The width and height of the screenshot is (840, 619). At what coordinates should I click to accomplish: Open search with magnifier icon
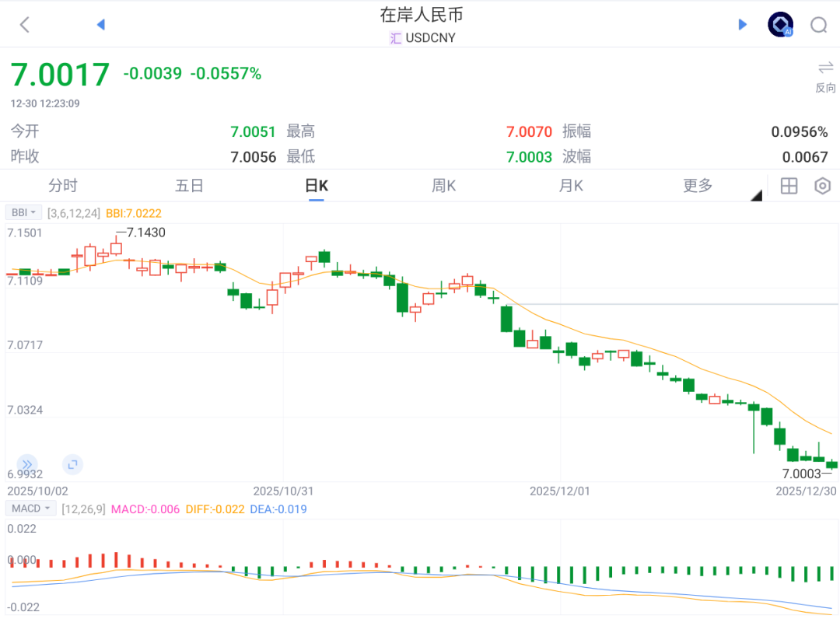pos(818,26)
